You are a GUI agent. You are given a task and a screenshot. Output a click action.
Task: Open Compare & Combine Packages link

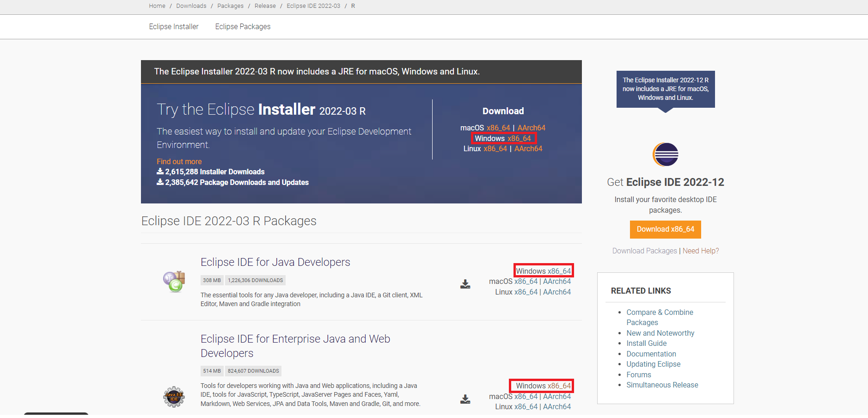pyautogui.click(x=660, y=317)
